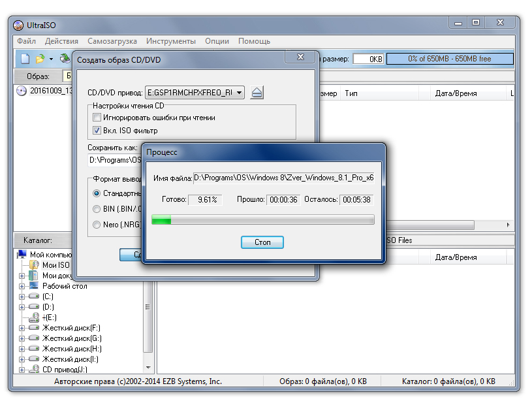The height and width of the screenshot is (403, 532).
Task: Select Жесткий диск(I:) in tree
Action: point(70,359)
